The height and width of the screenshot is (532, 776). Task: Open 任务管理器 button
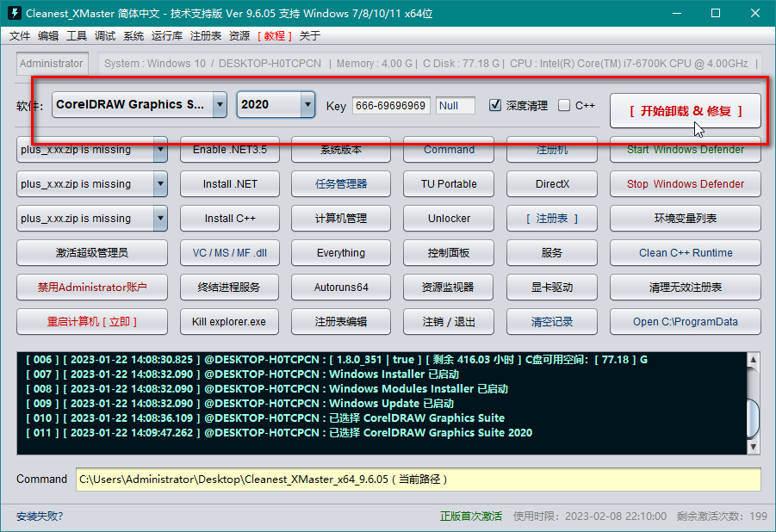point(341,184)
